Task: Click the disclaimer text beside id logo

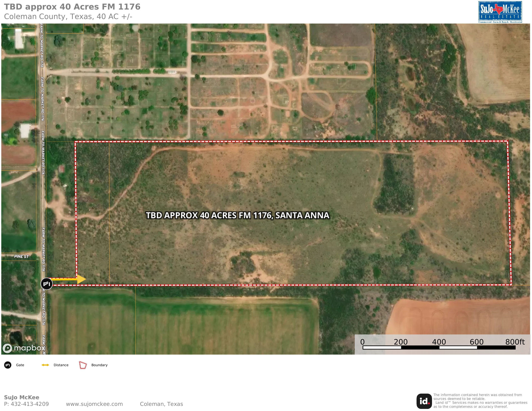Action: click(480, 401)
